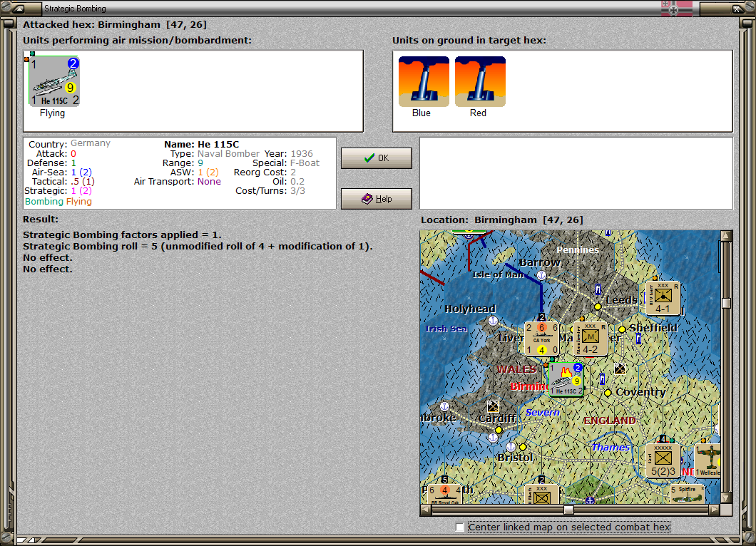Click the 'Type: Naval Bomber' value
This screenshot has width=756, height=546.
point(228,154)
